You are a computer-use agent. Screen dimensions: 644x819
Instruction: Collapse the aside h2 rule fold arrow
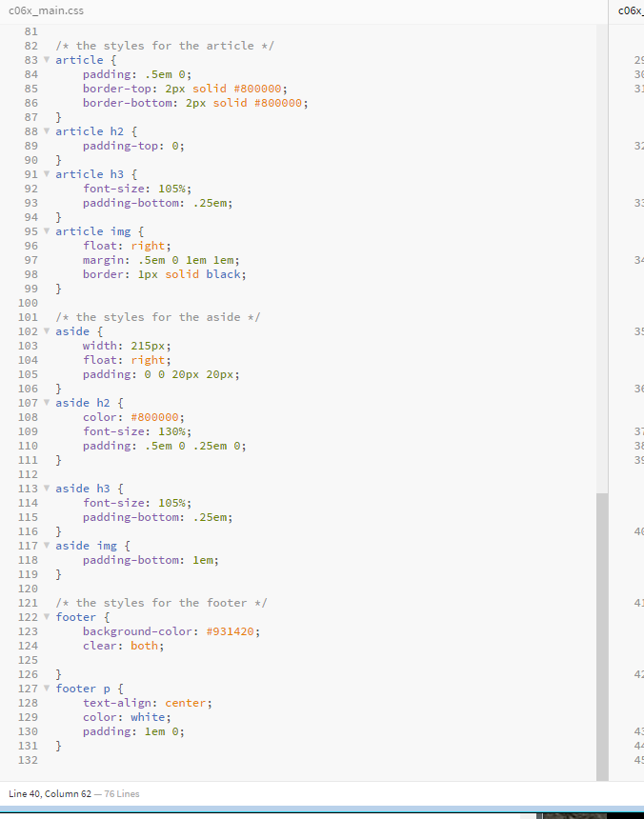tap(47, 403)
